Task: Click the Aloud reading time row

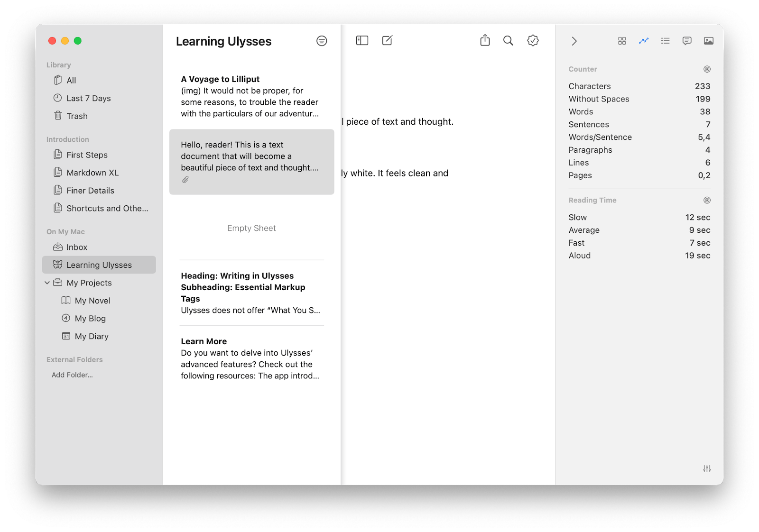Action: (639, 256)
